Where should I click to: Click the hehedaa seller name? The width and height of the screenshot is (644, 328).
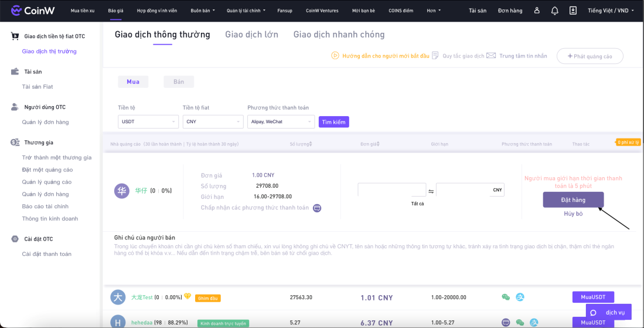(x=142, y=323)
